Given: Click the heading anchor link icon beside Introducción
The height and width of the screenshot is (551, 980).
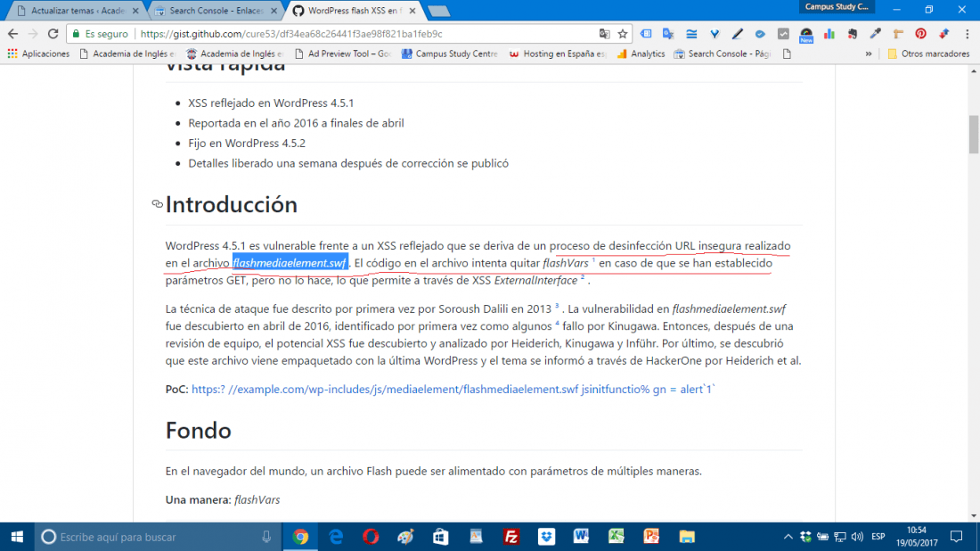Looking at the screenshot, I should pos(158,204).
